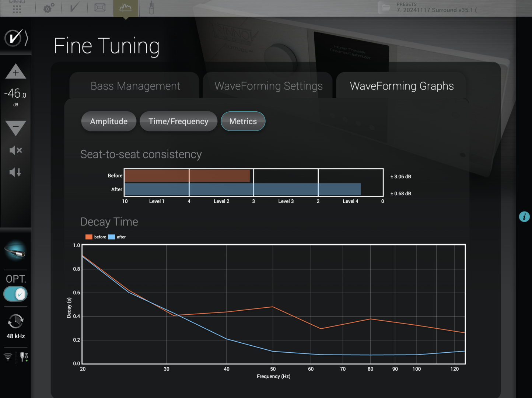Viewport: 532px width, 398px height.
Task: Expand the Trinnov logo chevron panel
Action: 16,38
